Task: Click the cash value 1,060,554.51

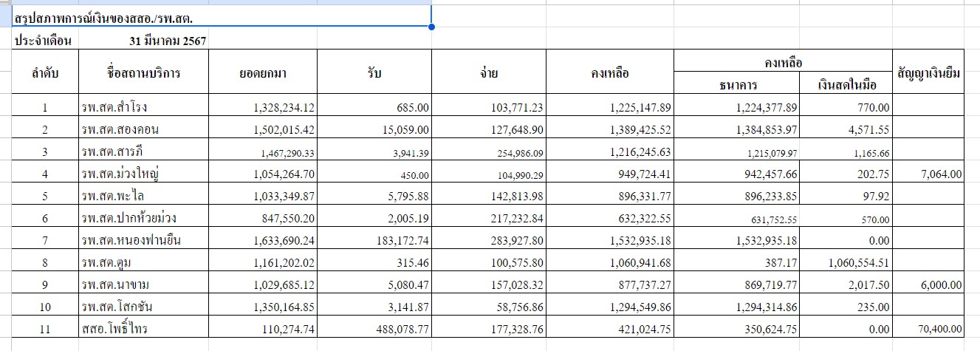Action: click(x=846, y=262)
